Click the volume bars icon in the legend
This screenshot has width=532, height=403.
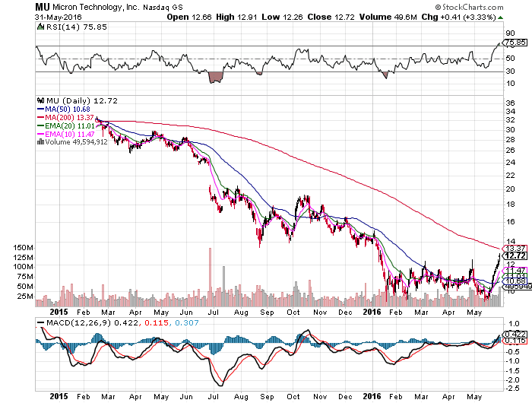41,142
